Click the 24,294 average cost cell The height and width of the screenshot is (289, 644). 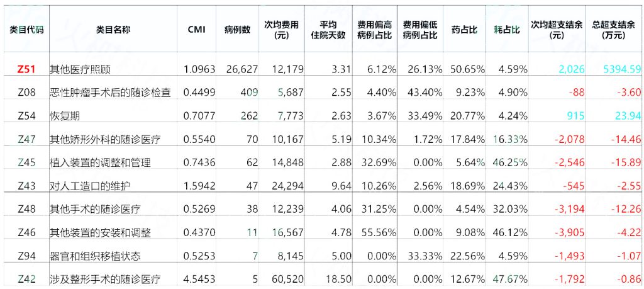tap(287, 186)
